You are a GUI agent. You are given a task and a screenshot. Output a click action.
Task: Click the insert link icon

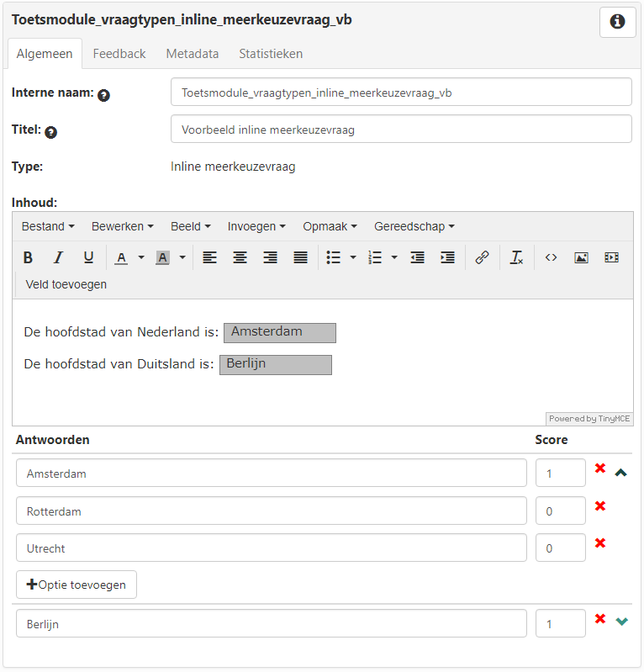click(482, 257)
